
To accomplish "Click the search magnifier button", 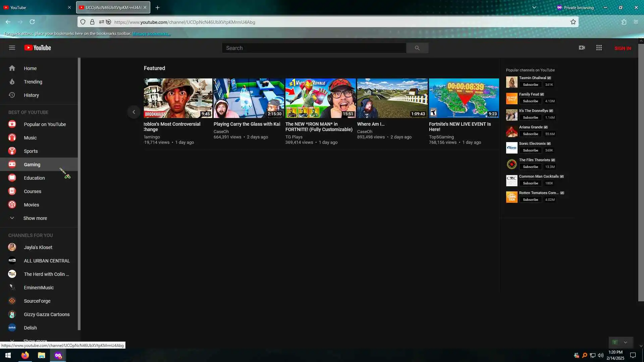I will (417, 48).
